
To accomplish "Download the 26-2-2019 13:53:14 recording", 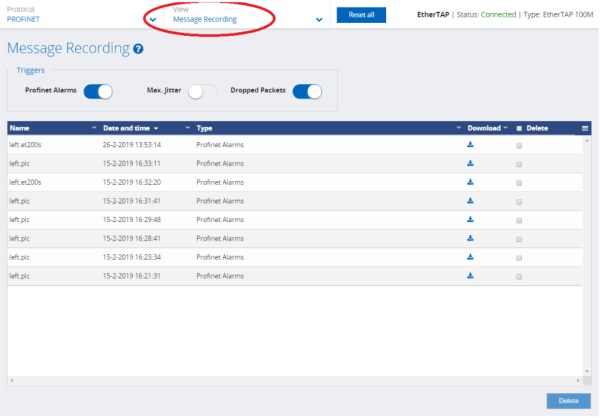I will (x=470, y=144).
